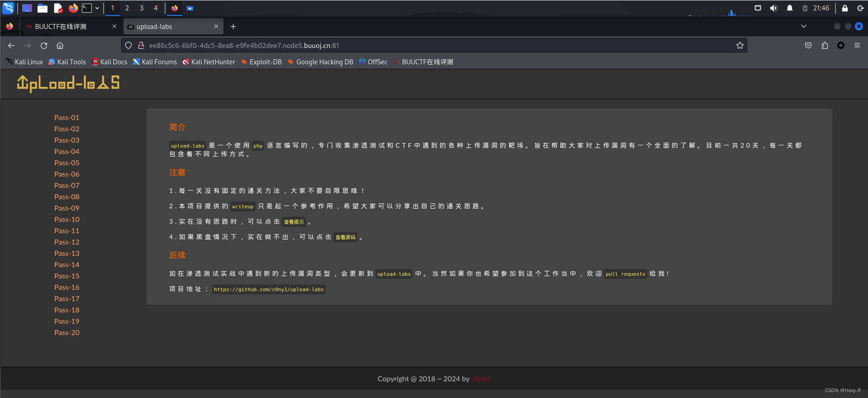Screen dimensions: 868x398
Task: Switch to workspace 3
Action: click(x=142, y=8)
